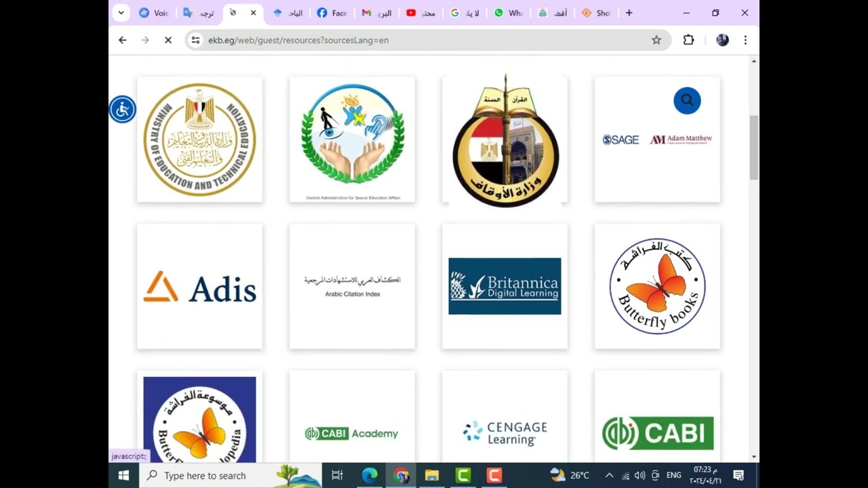This screenshot has width=868, height=488.
Task: Go back to the previous page
Action: click(x=122, y=40)
